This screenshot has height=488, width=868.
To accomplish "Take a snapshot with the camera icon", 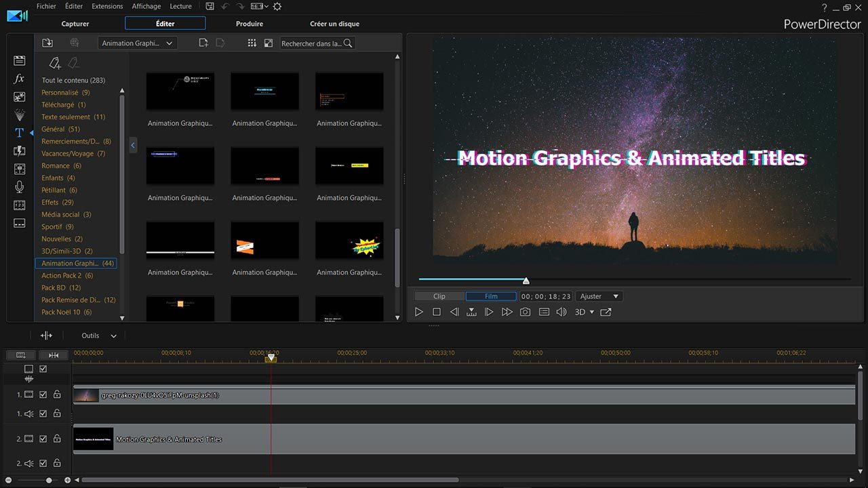I will click(525, 312).
